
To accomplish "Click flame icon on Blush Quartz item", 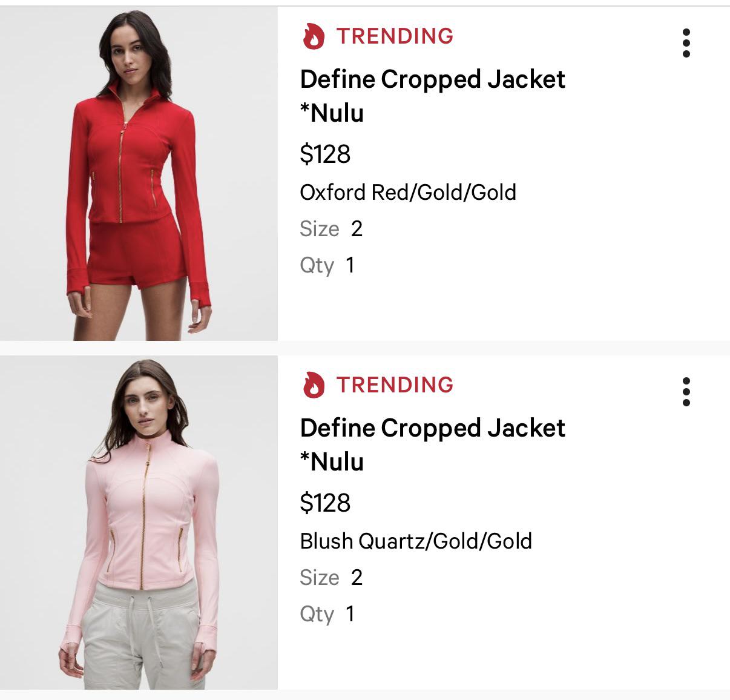I will coord(314,385).
